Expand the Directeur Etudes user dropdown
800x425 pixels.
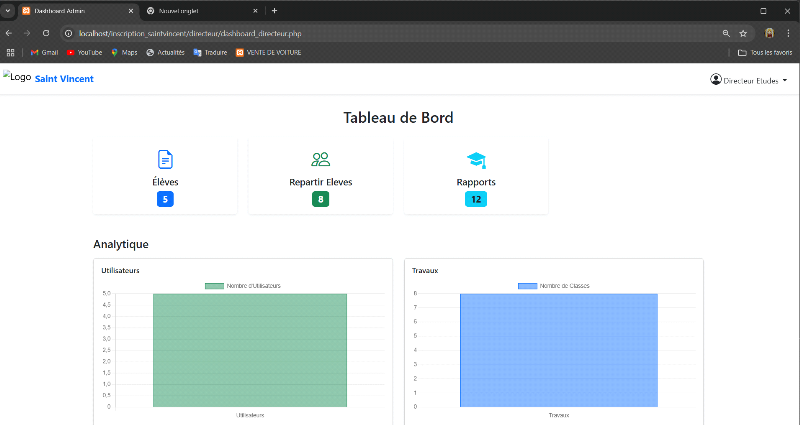(x=749, y=80)
